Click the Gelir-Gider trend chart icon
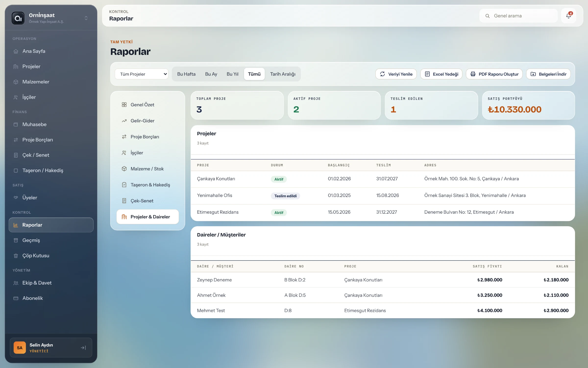The image size is (588, 368). (x=124, y=121)
